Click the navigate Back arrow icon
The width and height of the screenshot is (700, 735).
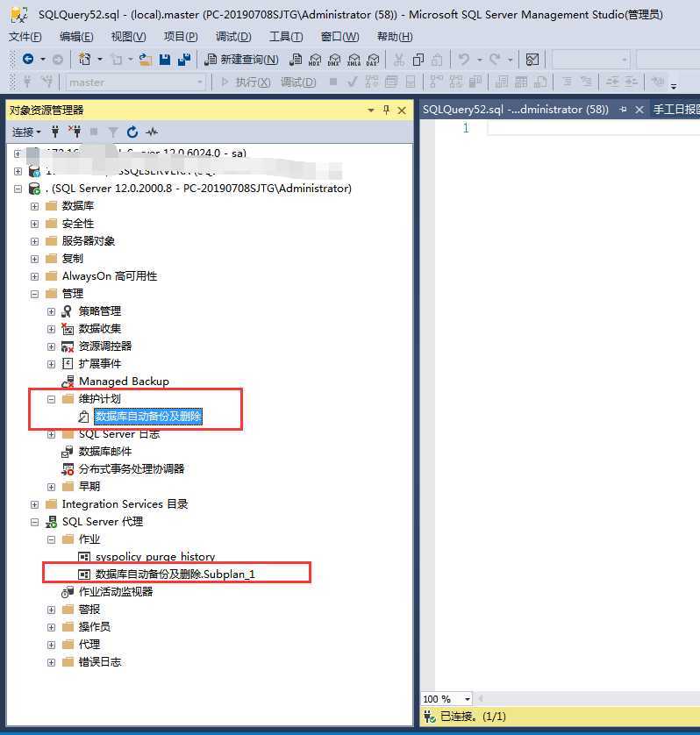point(28,59)
